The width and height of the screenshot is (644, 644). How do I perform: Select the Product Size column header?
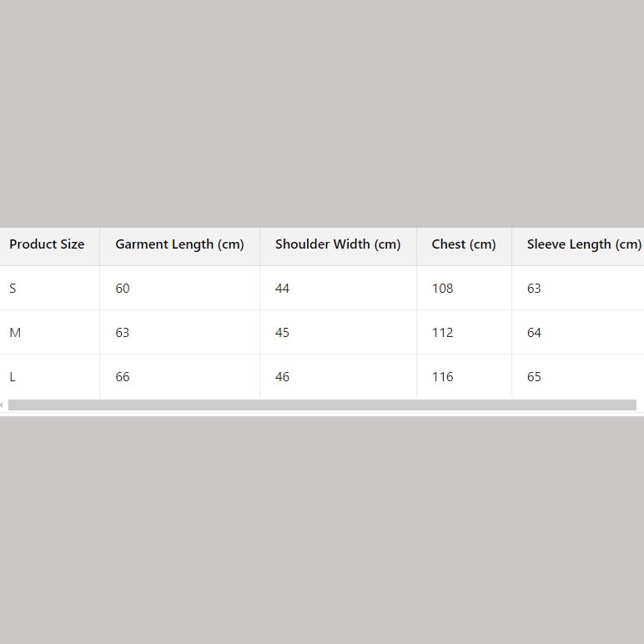click(47, 244)
